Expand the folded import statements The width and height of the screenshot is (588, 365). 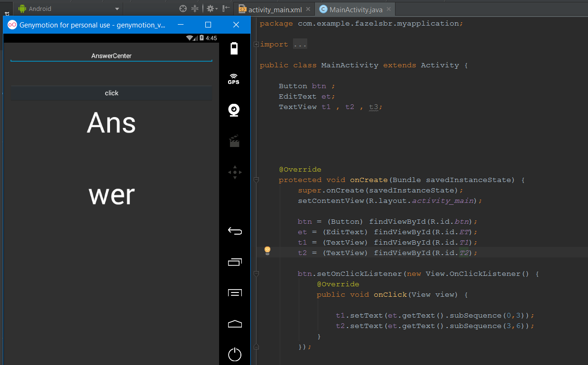point(256,45)
